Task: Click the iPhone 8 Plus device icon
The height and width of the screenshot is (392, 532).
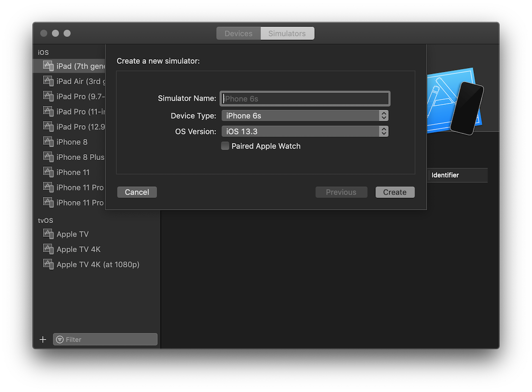Action: tap(48, 157)
